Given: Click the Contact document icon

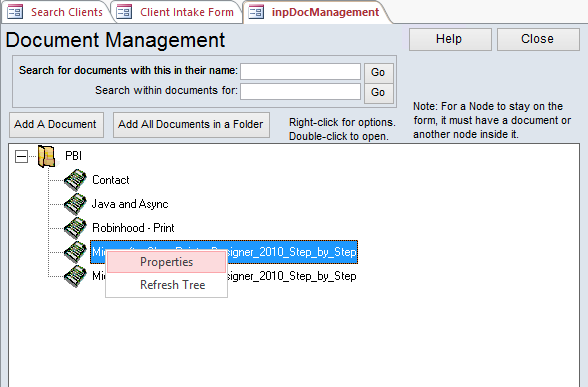Looking at the screenshot, I should [75, 180].
